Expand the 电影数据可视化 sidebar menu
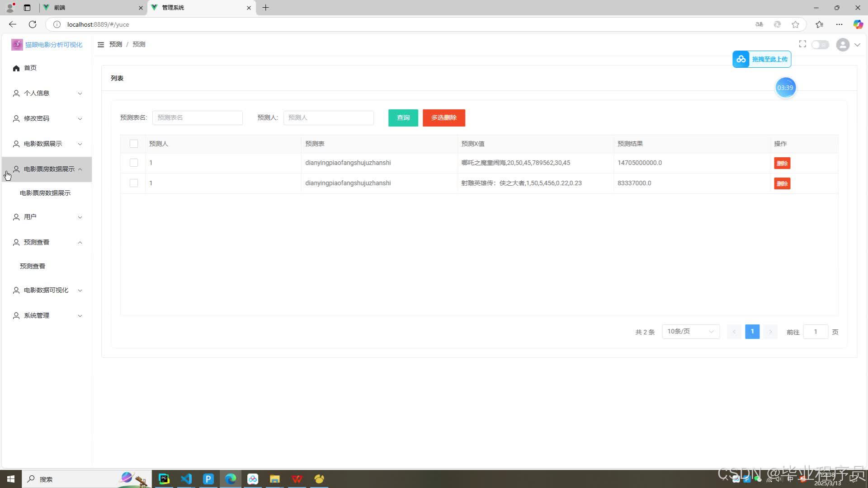Screen dimensions: 868x488 tap(47, 290)
